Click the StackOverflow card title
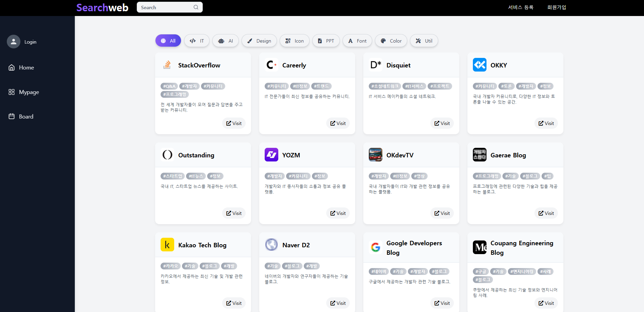 [x=199, y=65]
